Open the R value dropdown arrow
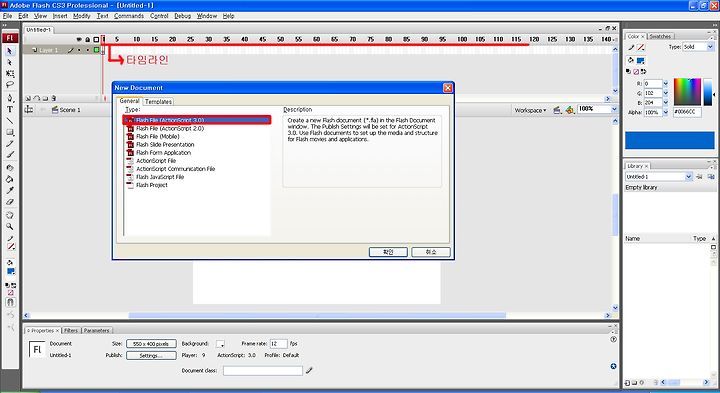This screenshot has height=393, width=720. (x=665, y=84)
